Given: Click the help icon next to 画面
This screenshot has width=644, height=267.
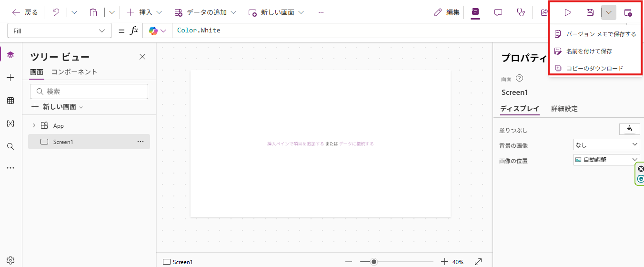Looking at the screenshot, I should (x=520, y=78).
